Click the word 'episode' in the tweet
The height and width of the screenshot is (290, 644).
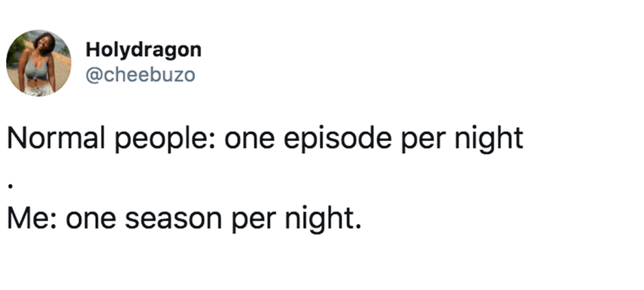point(338,138)
